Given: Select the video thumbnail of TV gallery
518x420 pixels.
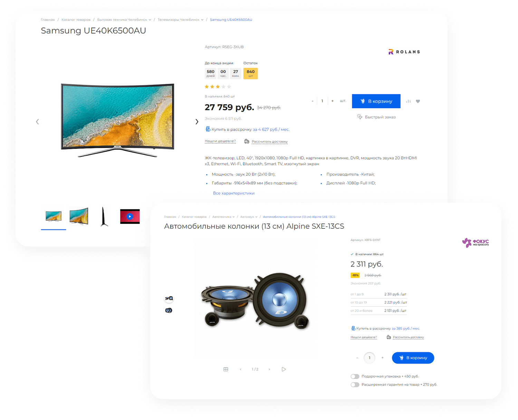Looking at the screenshot, I should (x=130, y=217).
